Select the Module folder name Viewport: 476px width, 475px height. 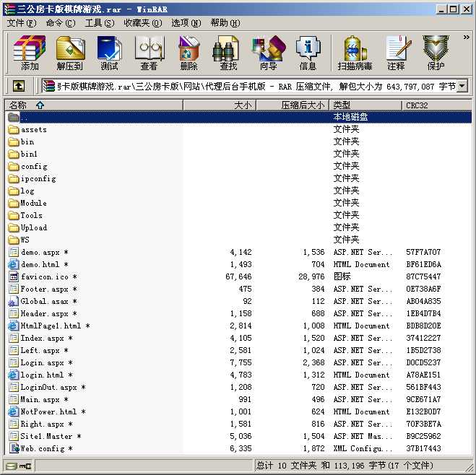[x=34, y=204]
